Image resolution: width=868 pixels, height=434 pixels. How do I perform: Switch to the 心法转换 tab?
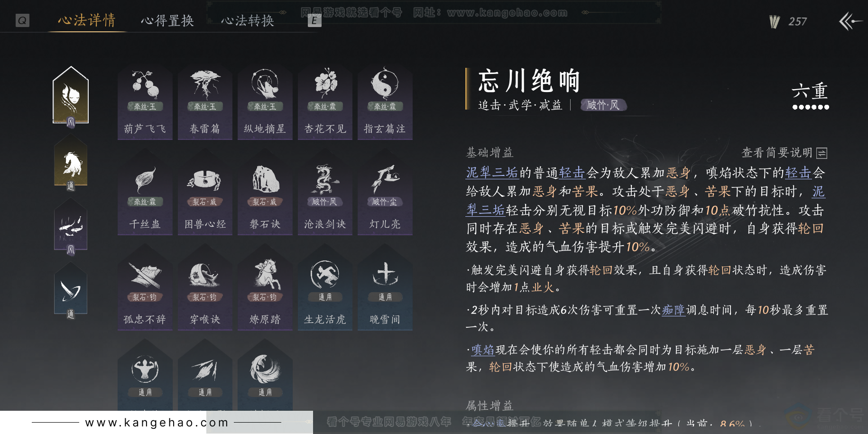(247, 20)
